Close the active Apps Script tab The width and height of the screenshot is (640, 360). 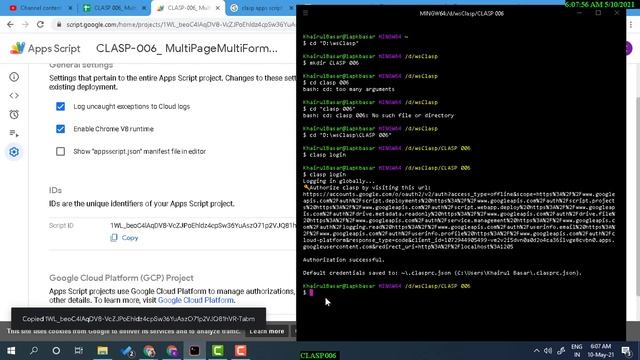point(218,8)
